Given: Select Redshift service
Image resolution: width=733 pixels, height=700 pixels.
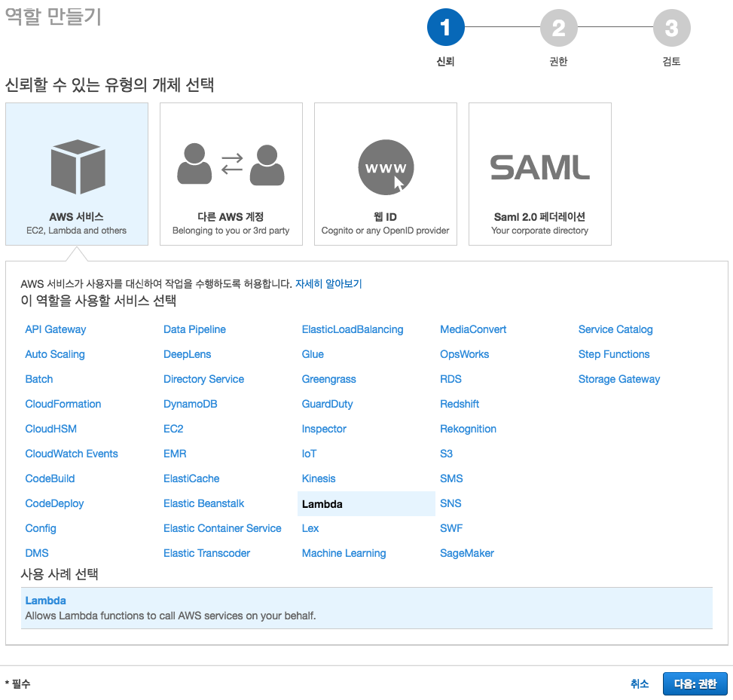Looking at the screenshot, I should [460, 404].
